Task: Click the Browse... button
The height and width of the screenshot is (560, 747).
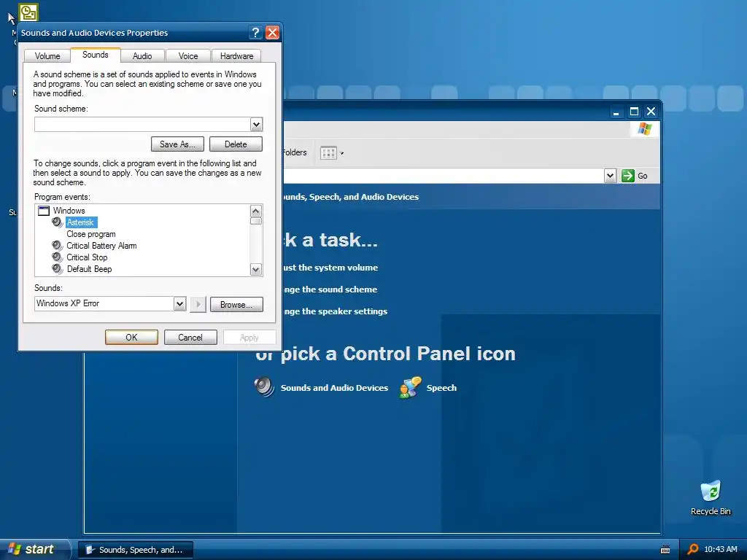Action: tap(236, 305)
